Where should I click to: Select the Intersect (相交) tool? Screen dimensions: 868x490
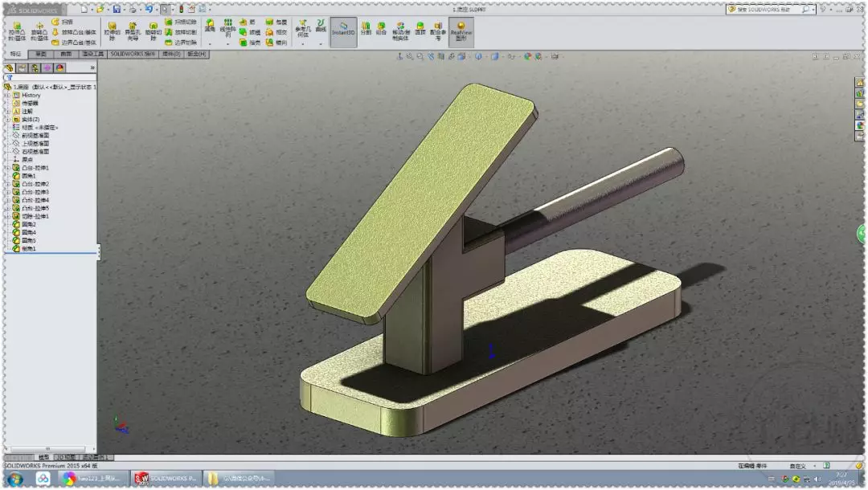pyautogui.click(x=276, y=32)
